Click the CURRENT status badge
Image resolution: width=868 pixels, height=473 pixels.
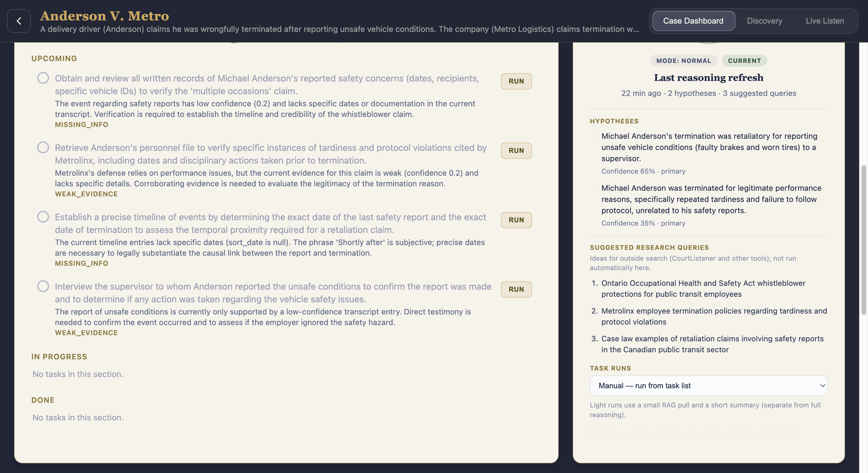click(x=744, y=61)
